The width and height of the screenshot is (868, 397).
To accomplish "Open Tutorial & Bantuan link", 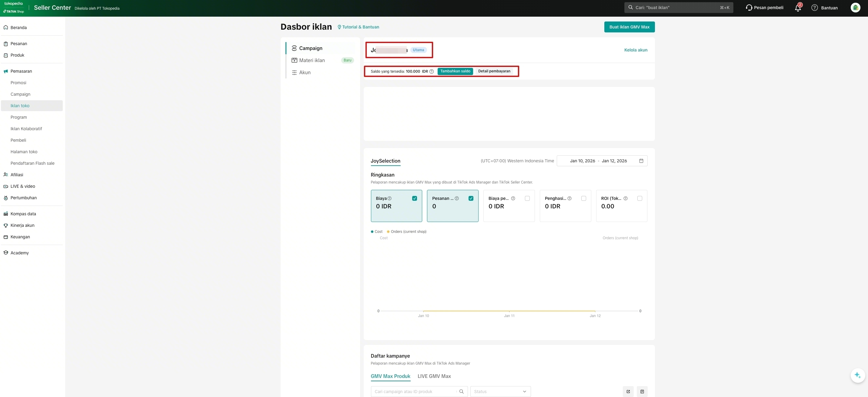I will [358, 27].
